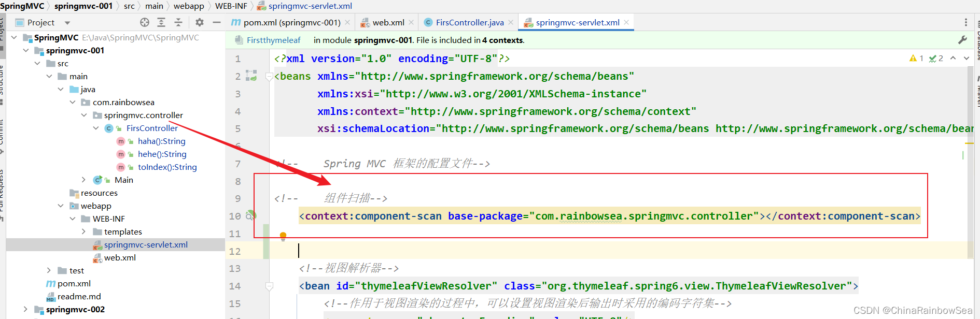Screen dimensions: 980x319
Task: Open the Project view dropdown
Action: [x=67, y=23]
